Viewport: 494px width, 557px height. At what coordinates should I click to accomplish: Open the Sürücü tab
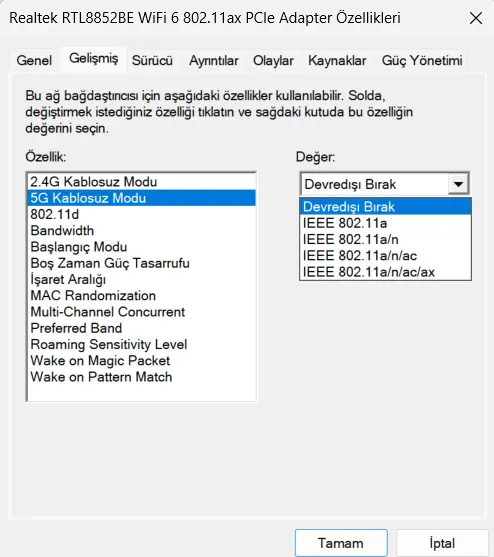(x=152, y=60)
